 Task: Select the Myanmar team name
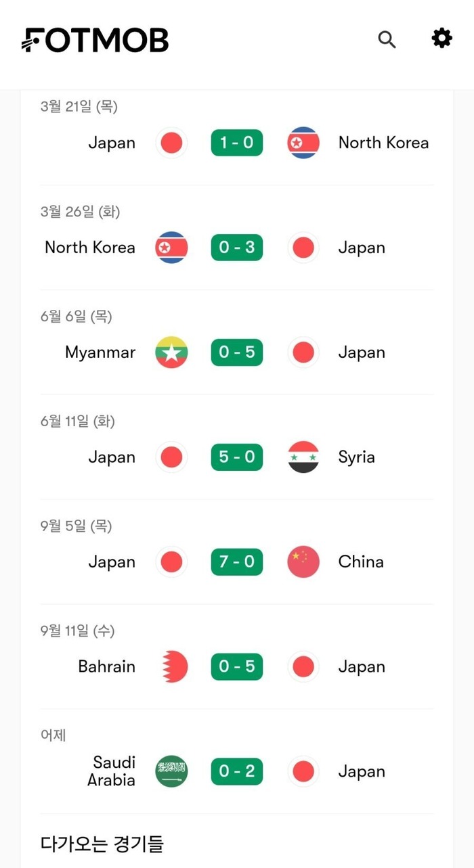point(100,352)
